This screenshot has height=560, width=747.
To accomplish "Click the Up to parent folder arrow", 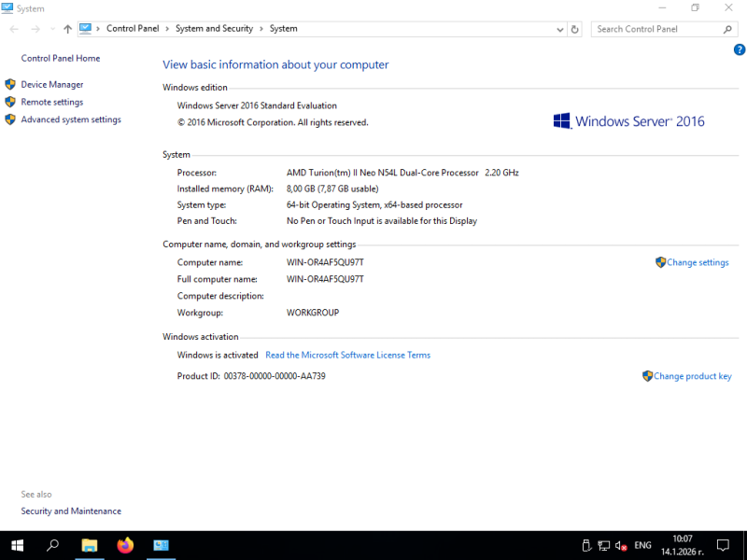I will click(67, 29).
